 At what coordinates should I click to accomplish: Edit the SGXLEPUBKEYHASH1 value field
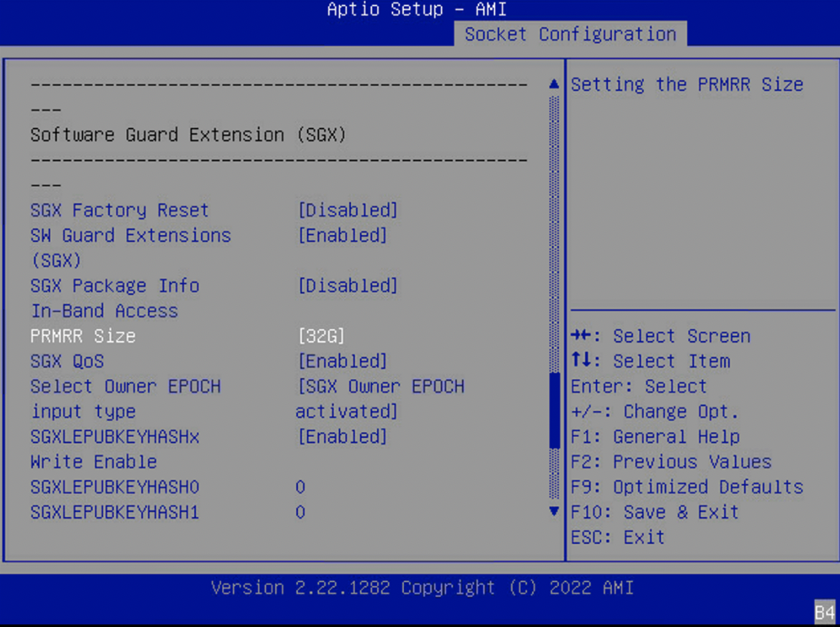point(300,512)
